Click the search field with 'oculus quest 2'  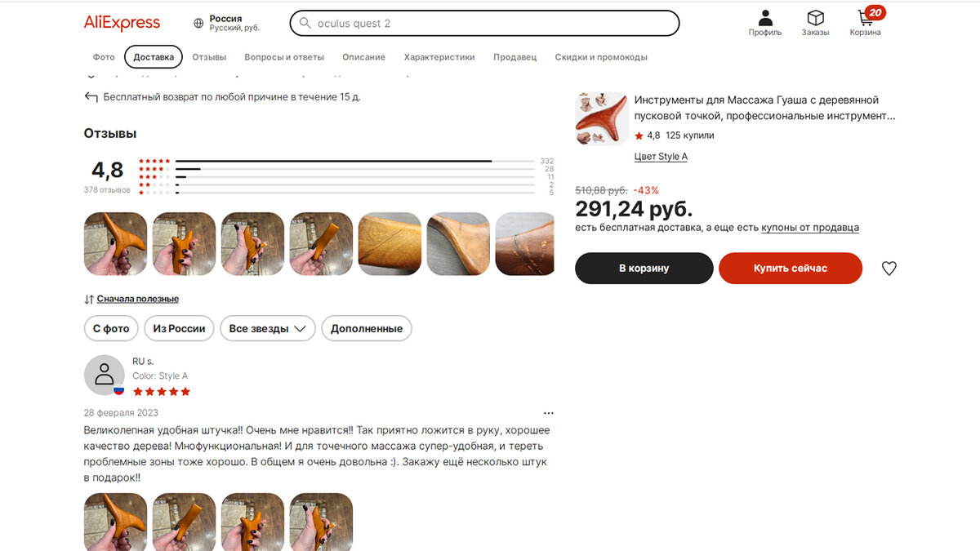(484, 23)
